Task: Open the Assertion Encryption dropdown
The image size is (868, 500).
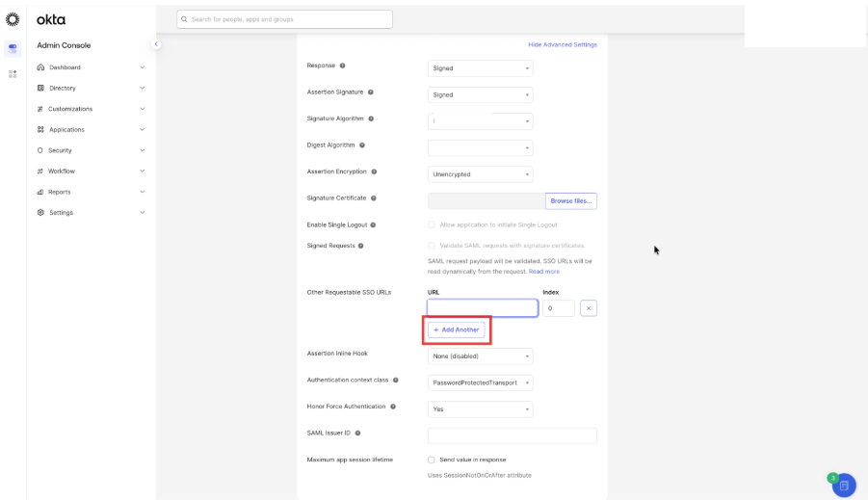Action: pyautogui.click(x=480, y=174)
